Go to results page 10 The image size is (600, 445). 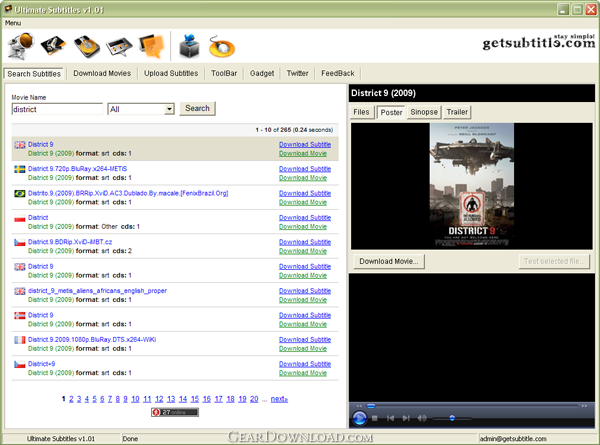[135, 399]
